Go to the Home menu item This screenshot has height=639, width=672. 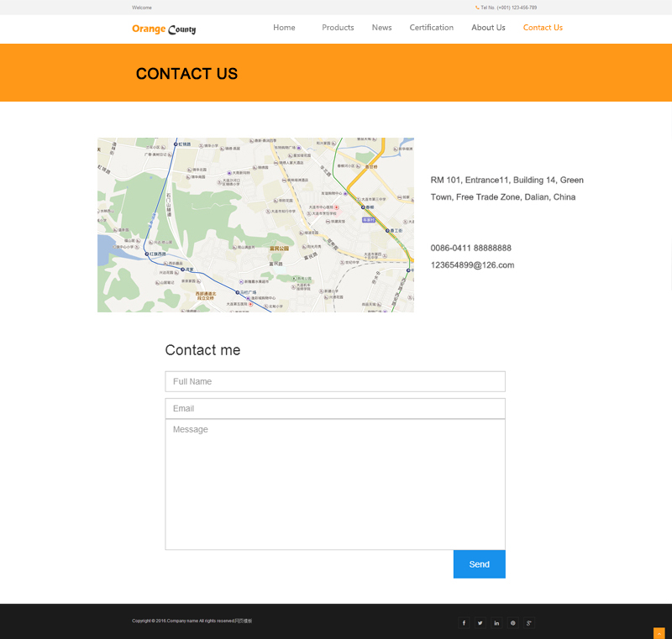coord(284,28)
